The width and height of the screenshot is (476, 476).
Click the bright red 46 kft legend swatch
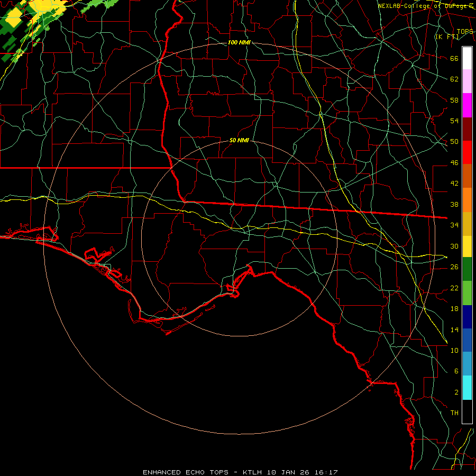point(467,152)
